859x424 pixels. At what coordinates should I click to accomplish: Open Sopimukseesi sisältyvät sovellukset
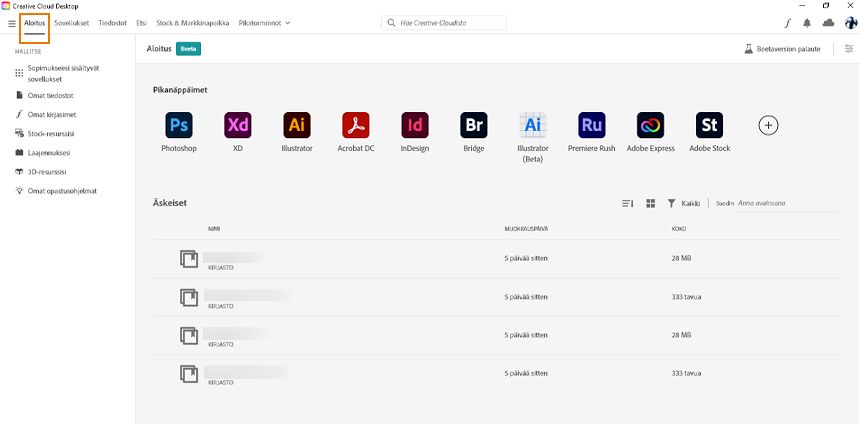(57, 73)
